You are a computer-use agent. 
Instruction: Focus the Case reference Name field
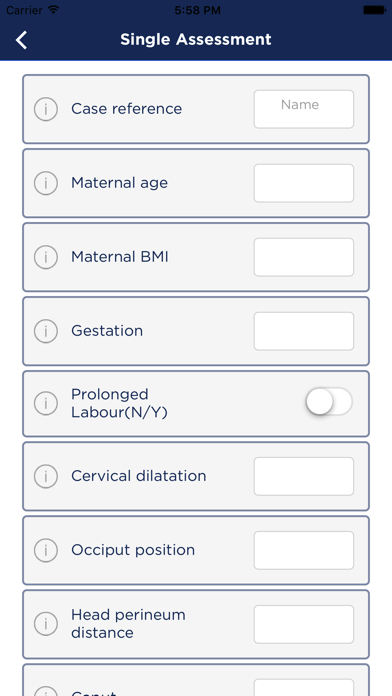(304, 109)
